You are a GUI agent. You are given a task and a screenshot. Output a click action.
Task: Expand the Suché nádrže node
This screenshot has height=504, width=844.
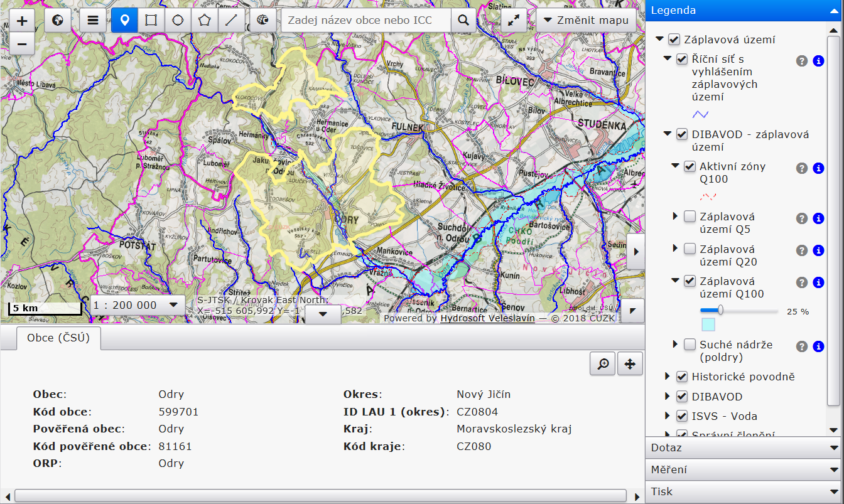click(675, 345)
